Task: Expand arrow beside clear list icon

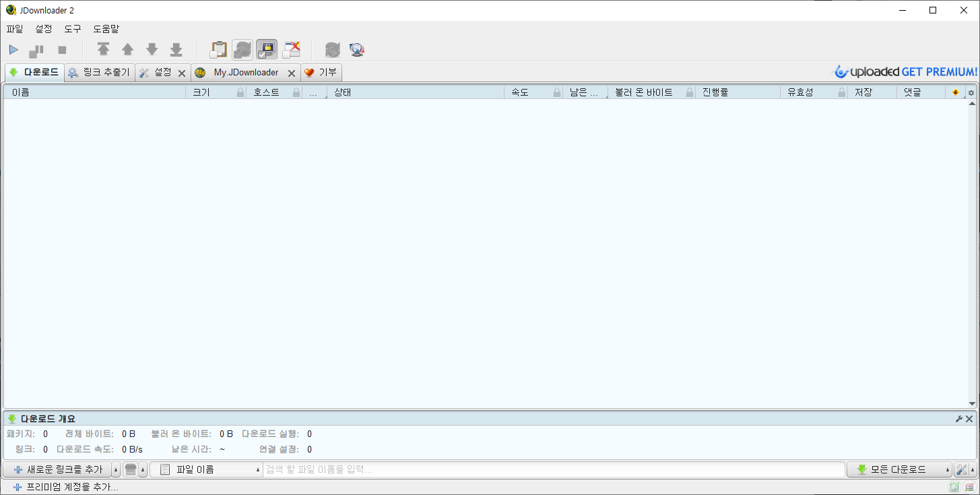Action: click(x=143, y=469)
